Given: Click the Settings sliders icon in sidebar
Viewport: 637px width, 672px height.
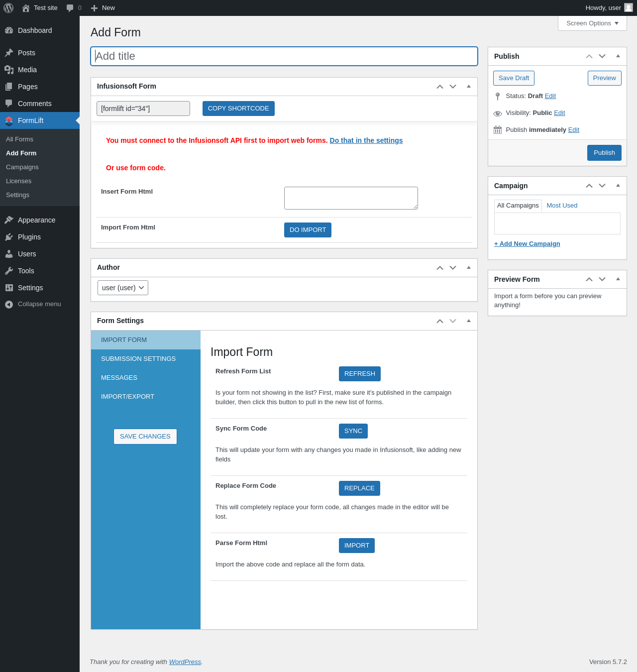Looking at the screenshot, I should (9, 288).
